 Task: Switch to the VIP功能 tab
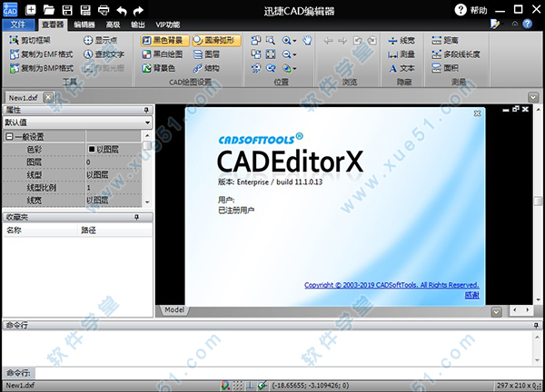pyautogui.click(x=167, y=24)
